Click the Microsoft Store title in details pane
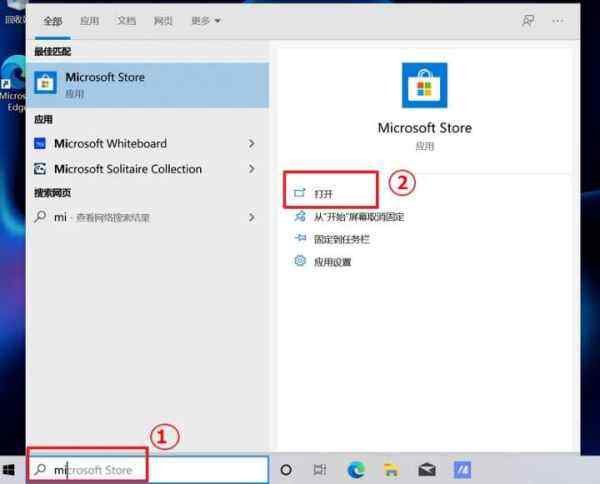Screen dimensions: 600x484 424,128
